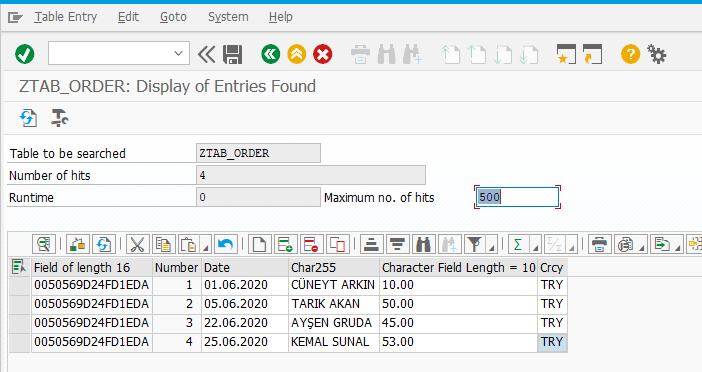Click the Maximum no. of hits input field
Image resolution: width=702 pixels, height=372 pixels.
click(517, 197)
